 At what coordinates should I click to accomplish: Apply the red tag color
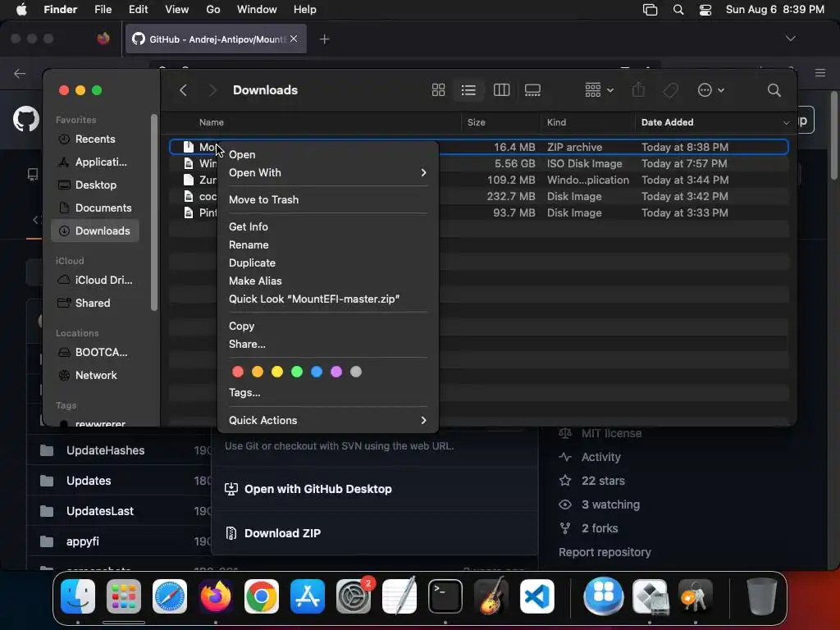point(238,372)
